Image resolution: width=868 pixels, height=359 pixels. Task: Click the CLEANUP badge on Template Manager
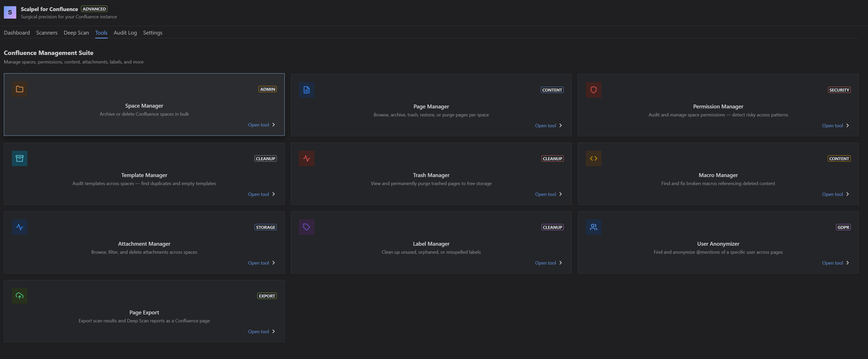265,158
